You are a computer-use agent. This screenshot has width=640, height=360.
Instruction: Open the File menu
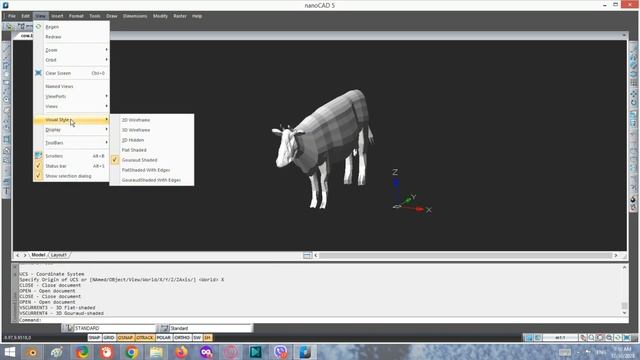(12, 16)
